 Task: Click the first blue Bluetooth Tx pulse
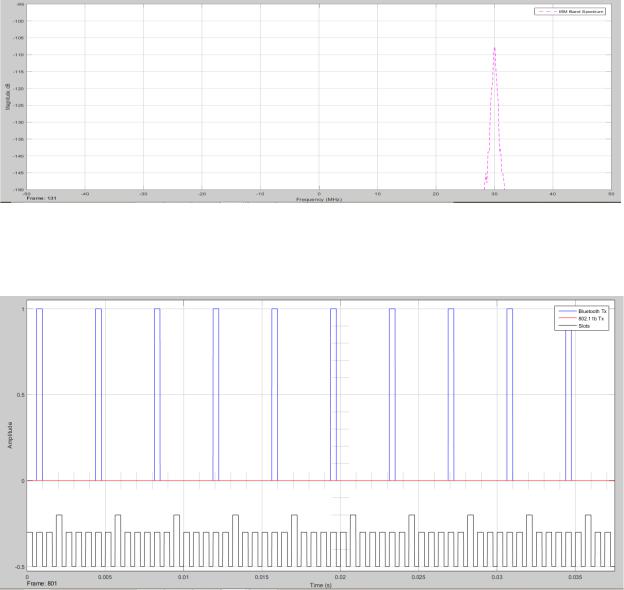(39, 394)
